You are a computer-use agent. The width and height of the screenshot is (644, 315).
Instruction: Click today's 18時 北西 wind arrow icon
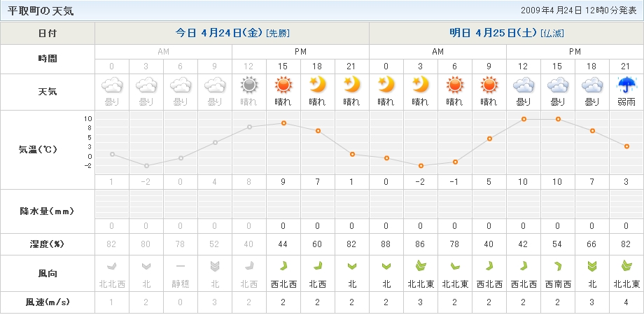point(318,266)
